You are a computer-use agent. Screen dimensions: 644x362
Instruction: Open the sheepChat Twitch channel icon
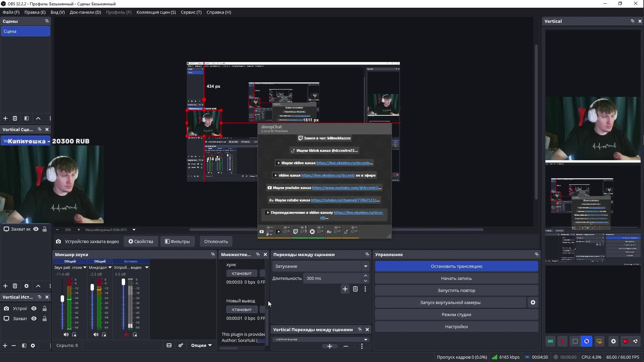pos(296,232)
